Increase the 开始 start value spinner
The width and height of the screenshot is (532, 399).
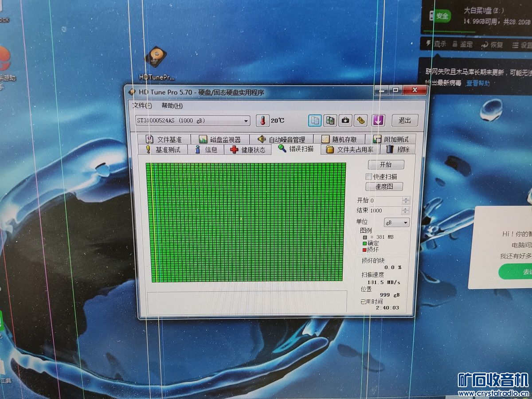[x=406, y=199]
